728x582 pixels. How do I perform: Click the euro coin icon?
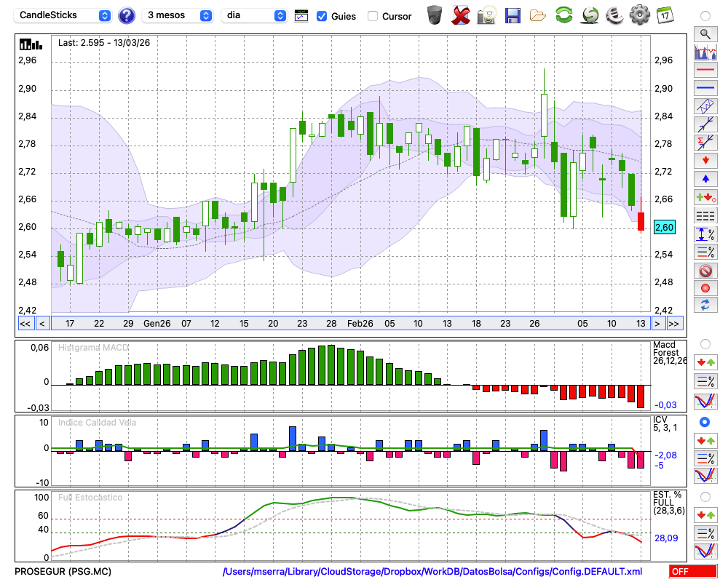click(x=614, y=15)
